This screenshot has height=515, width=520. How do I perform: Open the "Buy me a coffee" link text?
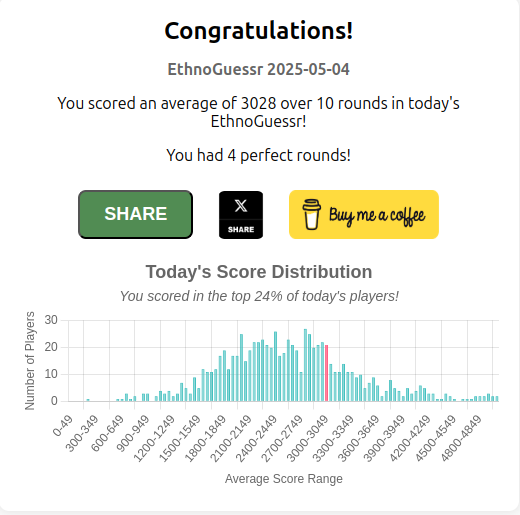(377, 216)
